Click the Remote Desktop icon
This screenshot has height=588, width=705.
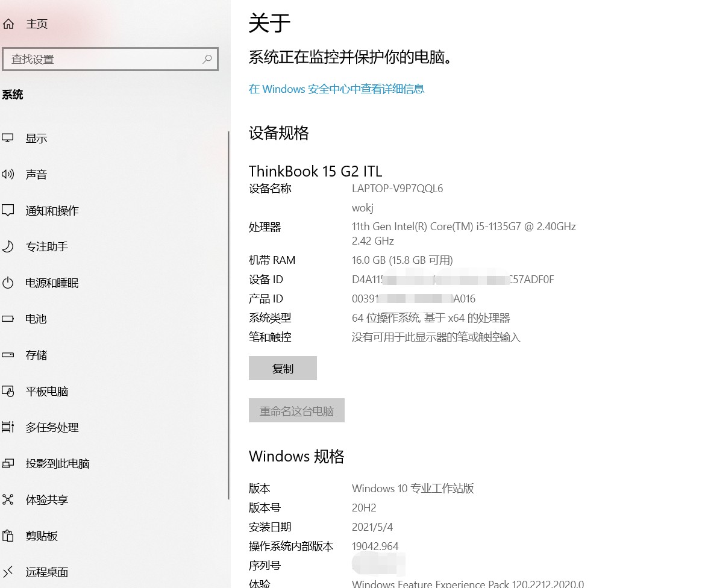[x=8, y=572]
